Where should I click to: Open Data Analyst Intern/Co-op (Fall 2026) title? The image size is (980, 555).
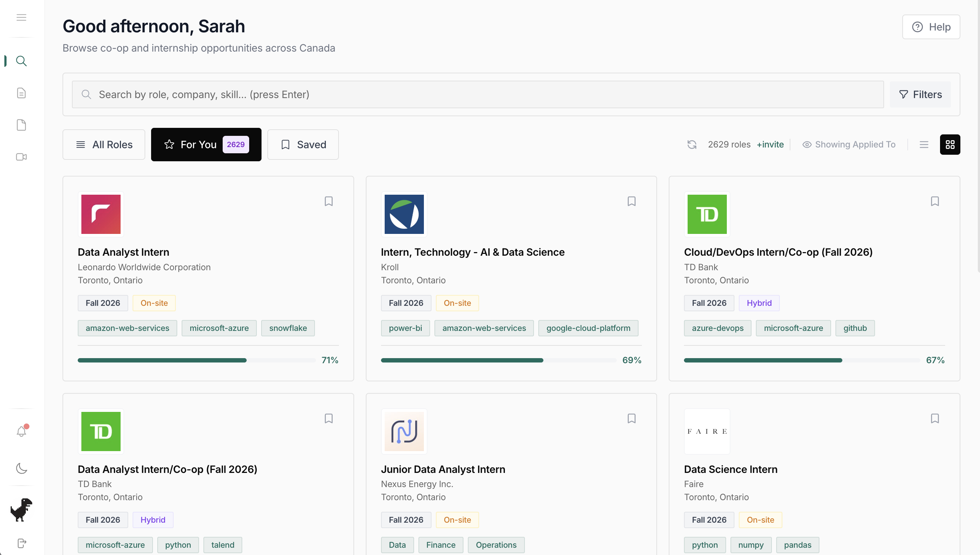(x=167, y=469)
